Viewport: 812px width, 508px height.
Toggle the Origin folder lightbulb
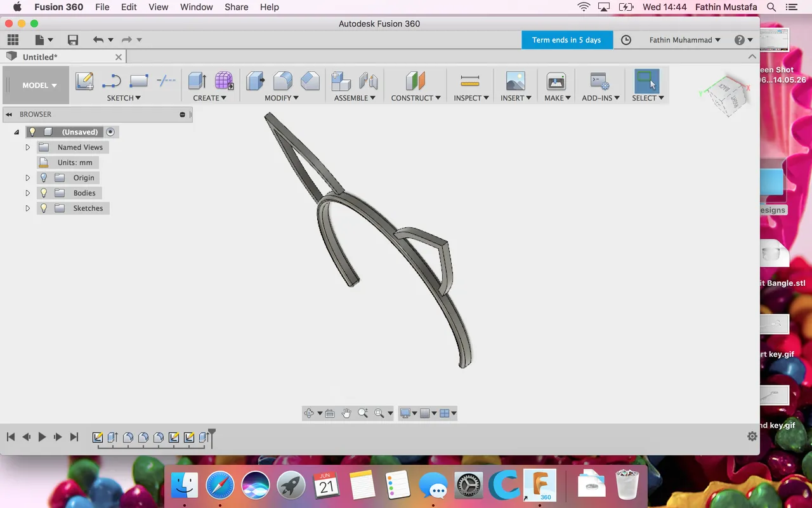tap(44, 178)
